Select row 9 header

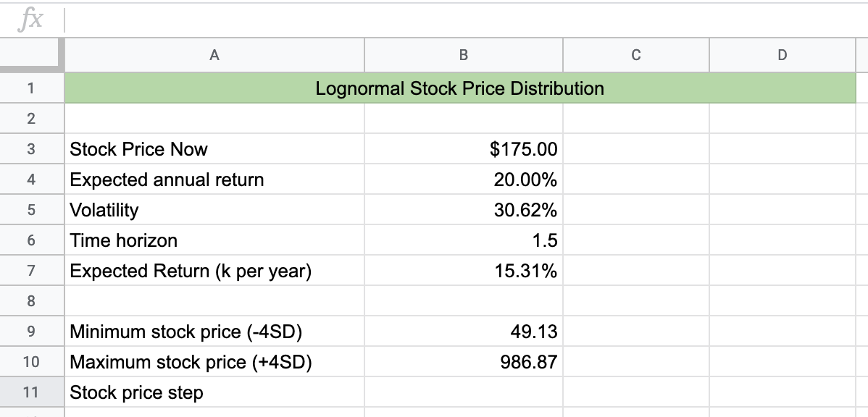(32, 332)
